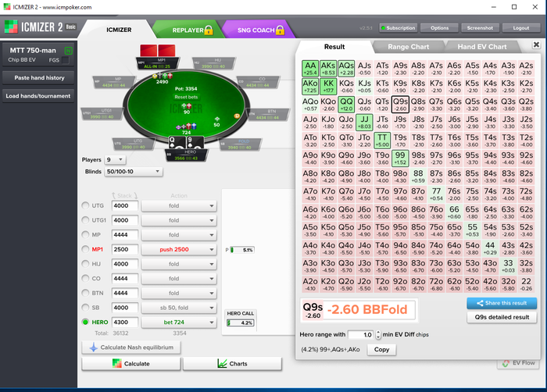
Task: Click the Options button
Action: [439, 28]
